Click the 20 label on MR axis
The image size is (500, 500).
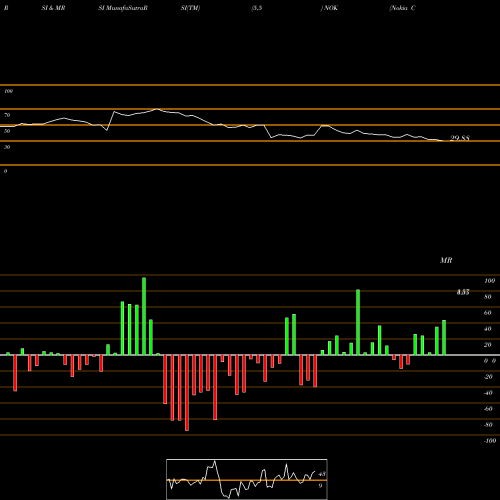click(x=488, y=345)
